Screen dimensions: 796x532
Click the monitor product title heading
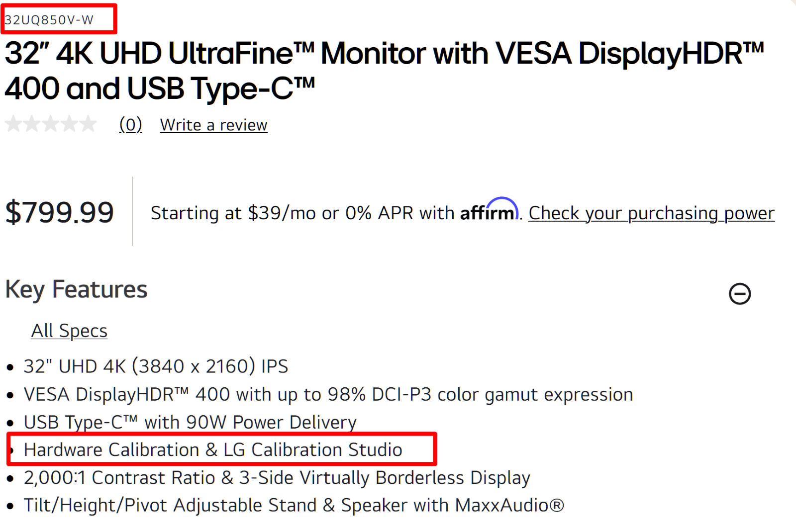384,70
